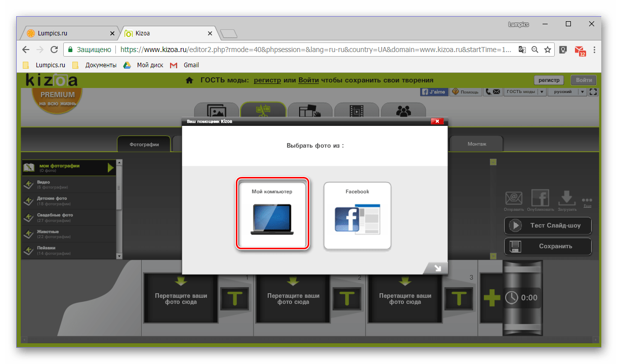The height and width of the screenshot is (364, 620).
Task: Click the green plus add-slide icon
Action: pos(491,298)
